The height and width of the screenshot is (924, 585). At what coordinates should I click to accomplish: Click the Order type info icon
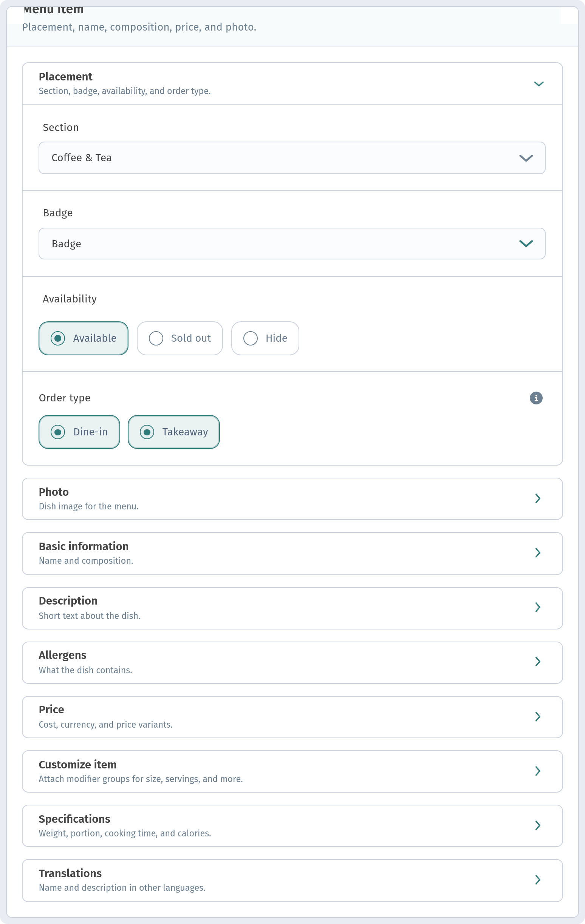(536, 398)
